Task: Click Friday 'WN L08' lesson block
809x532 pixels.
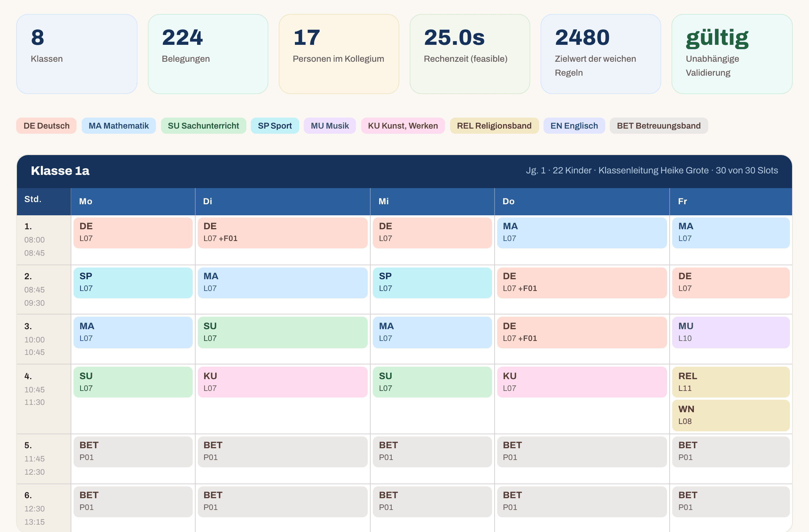Action: (731, 415)
